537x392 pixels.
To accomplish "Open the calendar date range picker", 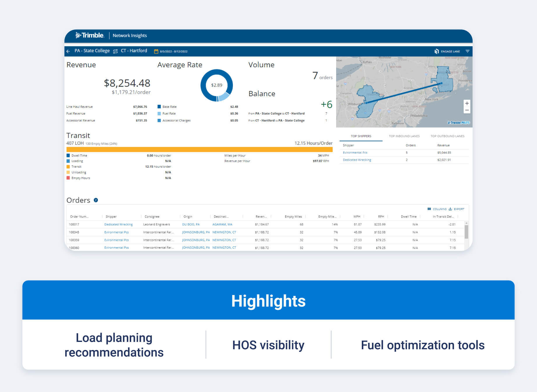I will pyautogui.click(x=156, y=51).
